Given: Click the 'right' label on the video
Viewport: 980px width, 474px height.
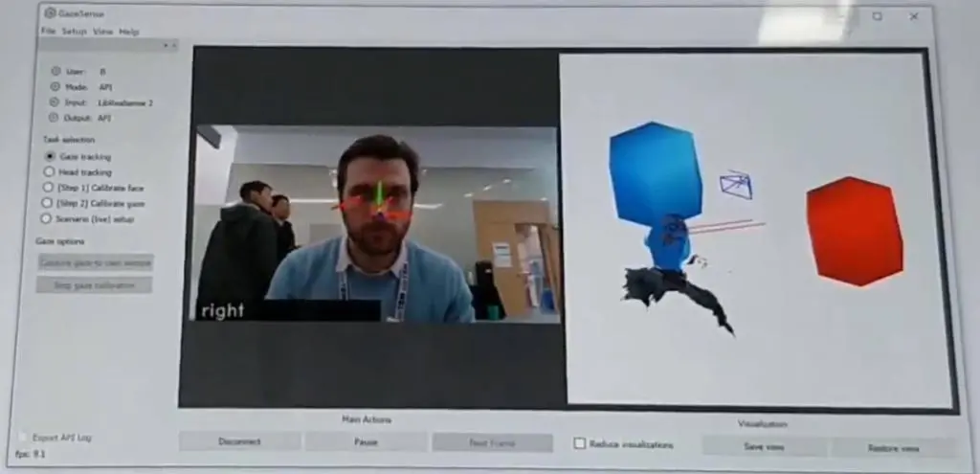Looking at the screenshot, I should [222, 311].
